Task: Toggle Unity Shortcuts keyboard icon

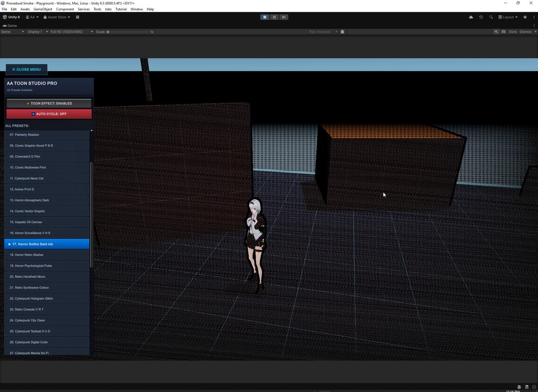Action: click(503, 32)
